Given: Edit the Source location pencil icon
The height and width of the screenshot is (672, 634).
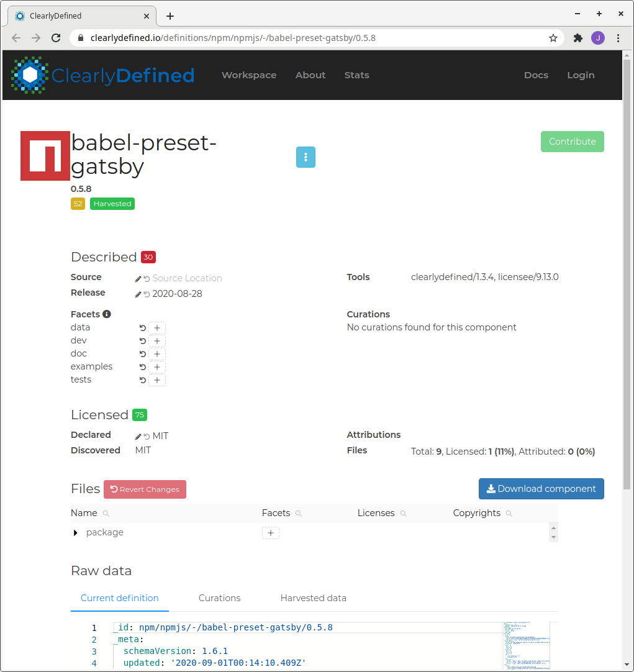Looking at the screenshot, I should coord(138,279).
